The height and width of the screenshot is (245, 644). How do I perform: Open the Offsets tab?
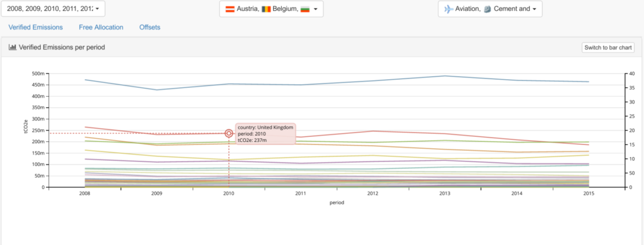tap(150, 28)
